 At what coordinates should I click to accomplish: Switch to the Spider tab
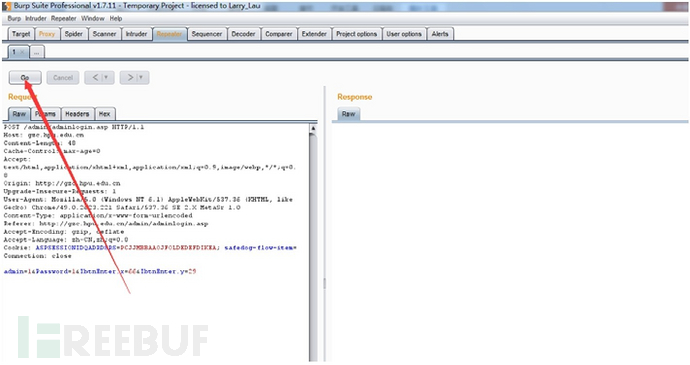coord(74,34)
